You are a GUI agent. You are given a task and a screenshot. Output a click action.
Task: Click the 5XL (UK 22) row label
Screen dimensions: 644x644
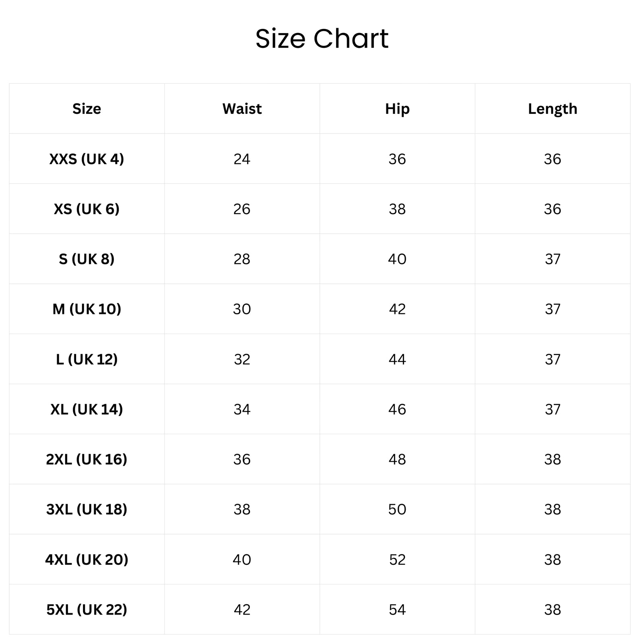click(87, 610)
